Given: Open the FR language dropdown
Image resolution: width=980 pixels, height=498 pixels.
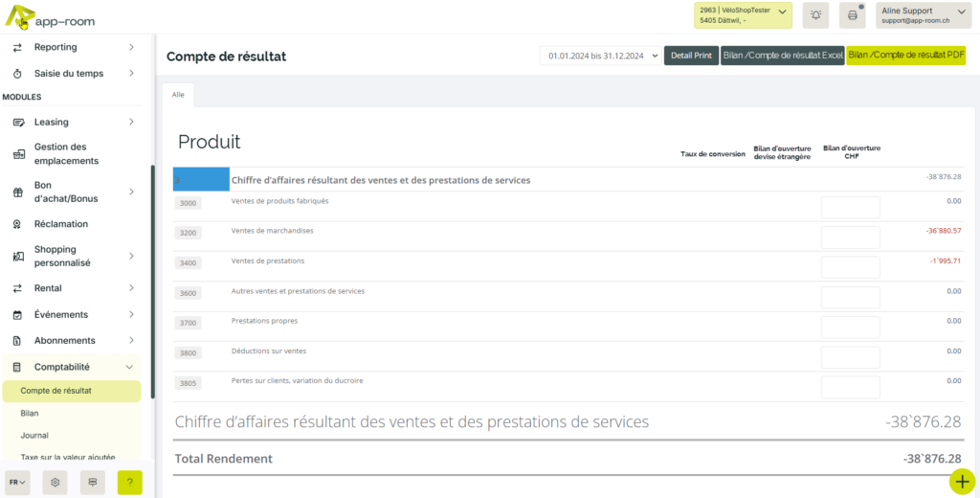Looking at the screenshot, I should (x=17, y=483).
